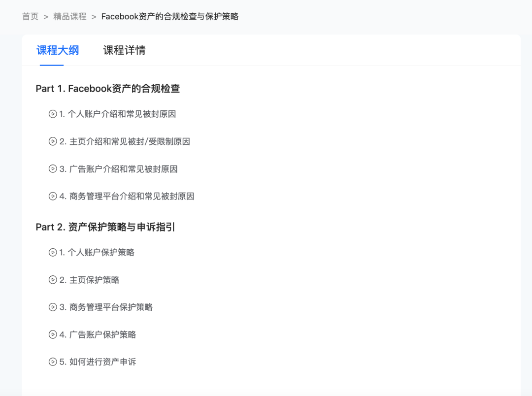
Task: Click play icon for 商务管理平台介绍和常见被封原因
Action: click(x=53, y=196)
